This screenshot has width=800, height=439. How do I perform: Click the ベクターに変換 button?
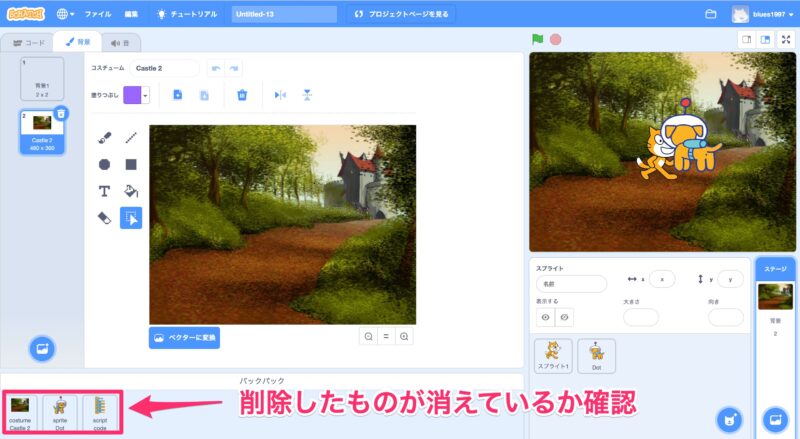click(x=184, y=337)
